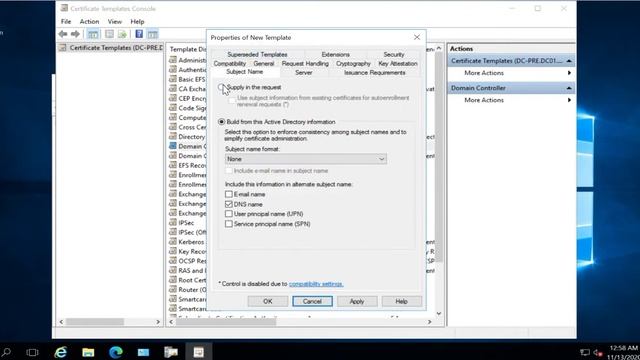Close the Properties of New Template dialog
Image resolution: width=640 pixels, height=360 pixels.
[x=417, y=37]
